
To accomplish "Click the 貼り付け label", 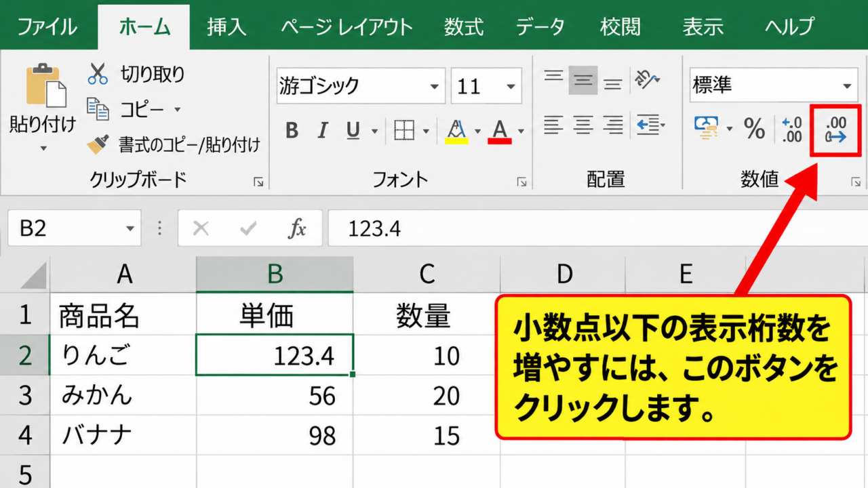I will coord(43,125).
